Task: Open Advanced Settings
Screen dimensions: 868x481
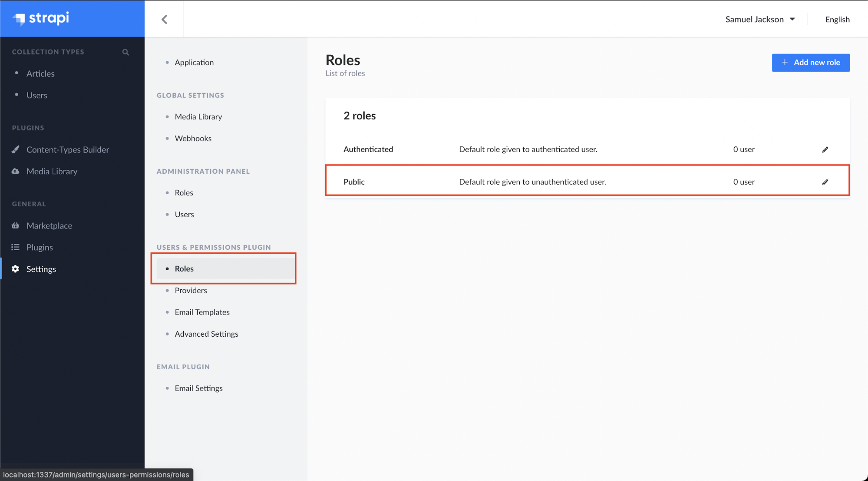Action: tap(206, 334)
